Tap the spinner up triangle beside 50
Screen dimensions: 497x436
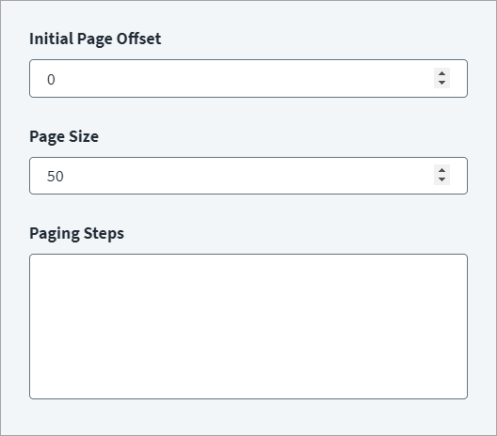442,170
